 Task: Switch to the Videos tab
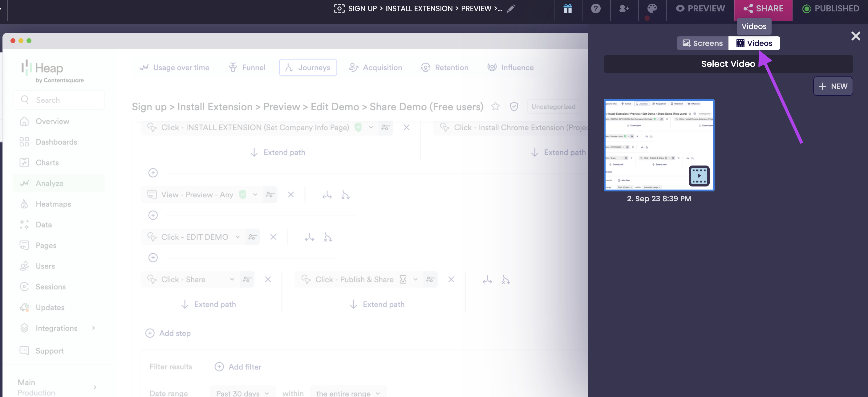coord(754,43)
